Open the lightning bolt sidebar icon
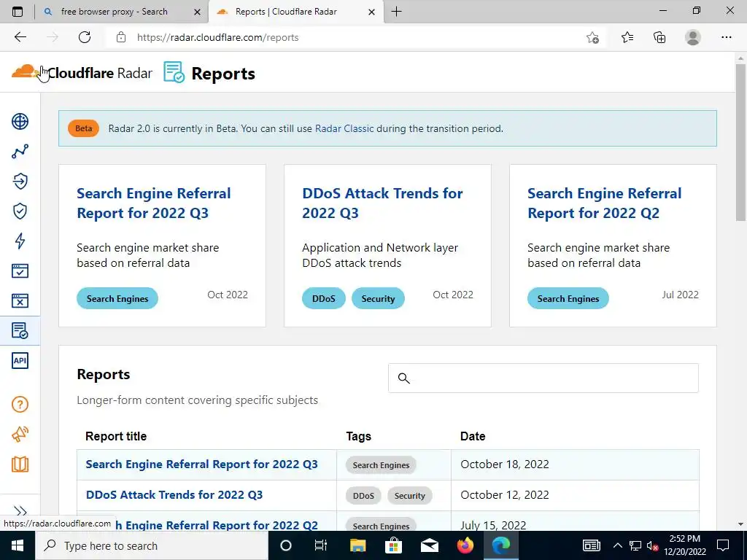This screenshot has height=560, width=747. 20,241
